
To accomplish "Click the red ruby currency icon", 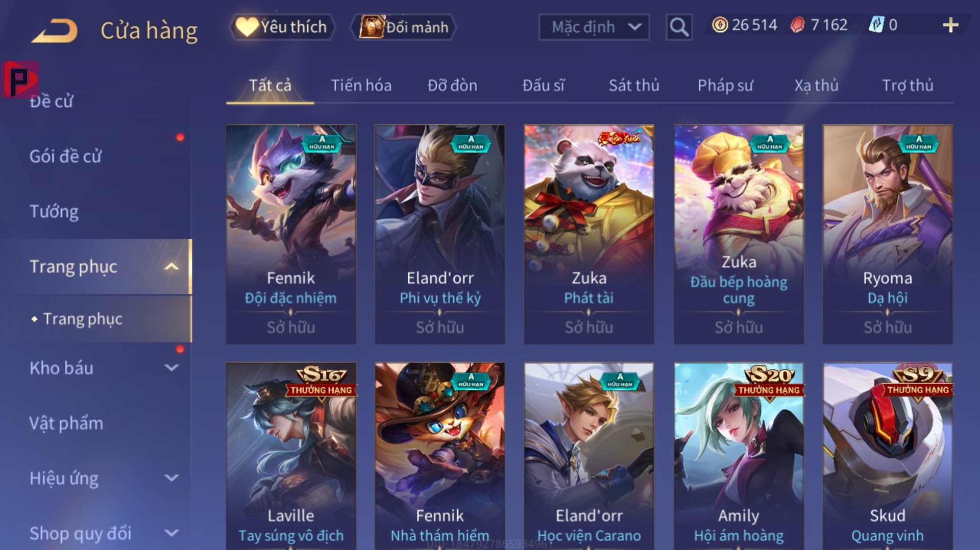I will pyautogui.click(x=797, y=24).
